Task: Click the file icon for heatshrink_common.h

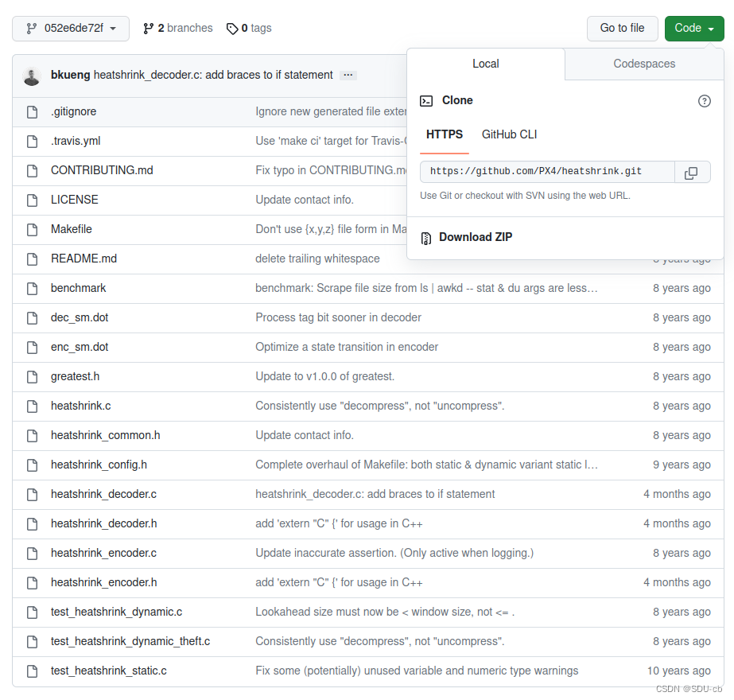Action: pyautogui.click(x=33, y=436)
